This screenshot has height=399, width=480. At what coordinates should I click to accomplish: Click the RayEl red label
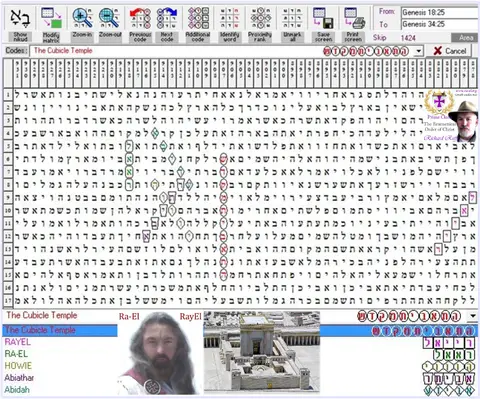pos(191,316)
